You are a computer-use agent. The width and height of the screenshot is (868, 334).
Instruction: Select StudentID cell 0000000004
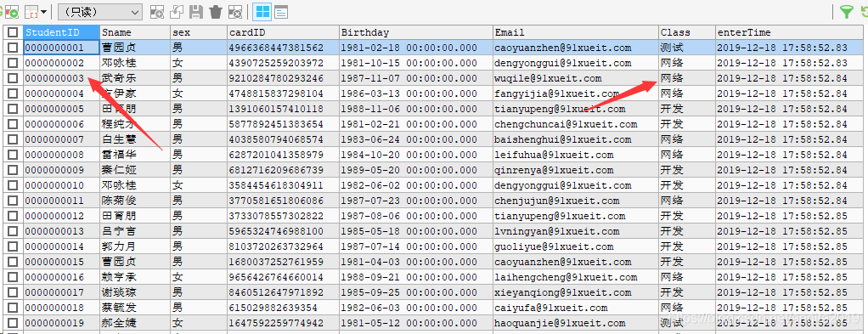tap(61, 93)
